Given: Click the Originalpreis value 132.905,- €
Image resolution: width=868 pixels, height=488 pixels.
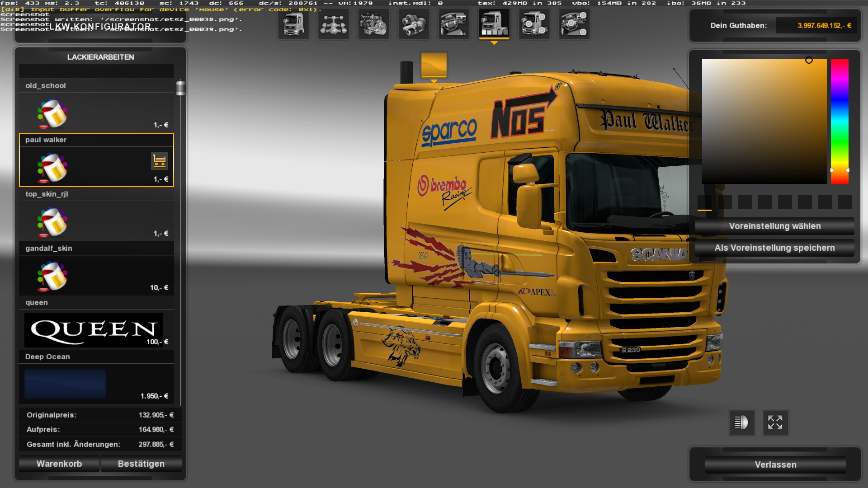Looking at the screenshot, I should click(x=156, y=415).
